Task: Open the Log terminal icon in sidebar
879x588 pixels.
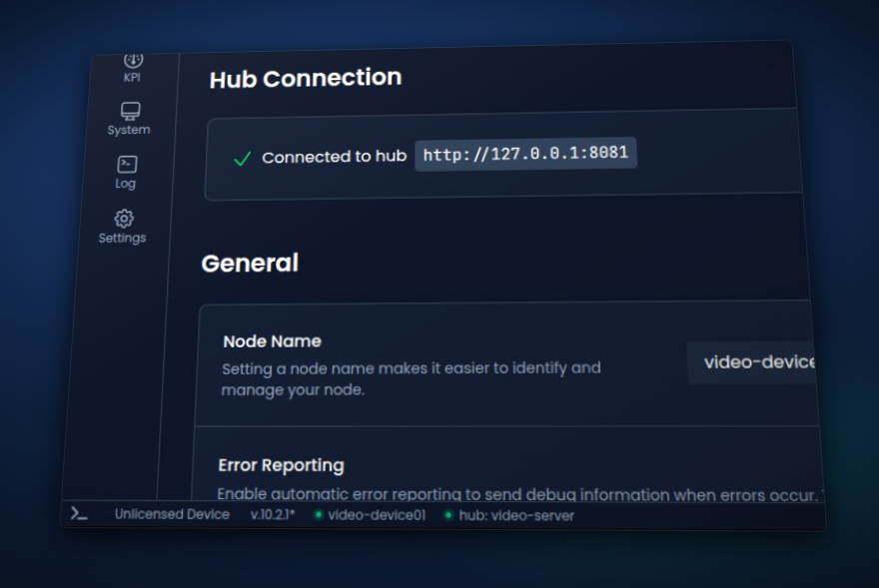Action: [126, 163]
